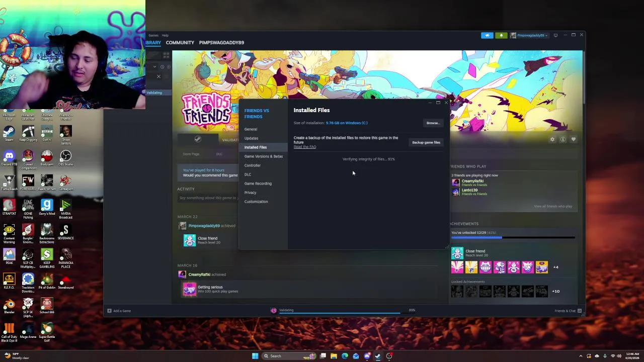This screenshot has height=362, width=644.
Task: Launch Super Battle Golf desktop icon
Action: pyautogui.click(x=47, y=332)
